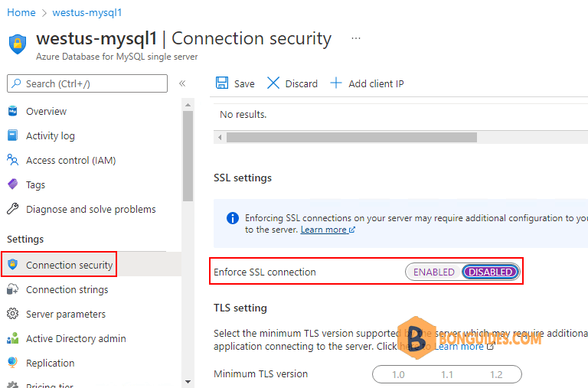Click the No results. text
Image resolution: width=588 pixels, height=388 pixels.
click(243, 114)
